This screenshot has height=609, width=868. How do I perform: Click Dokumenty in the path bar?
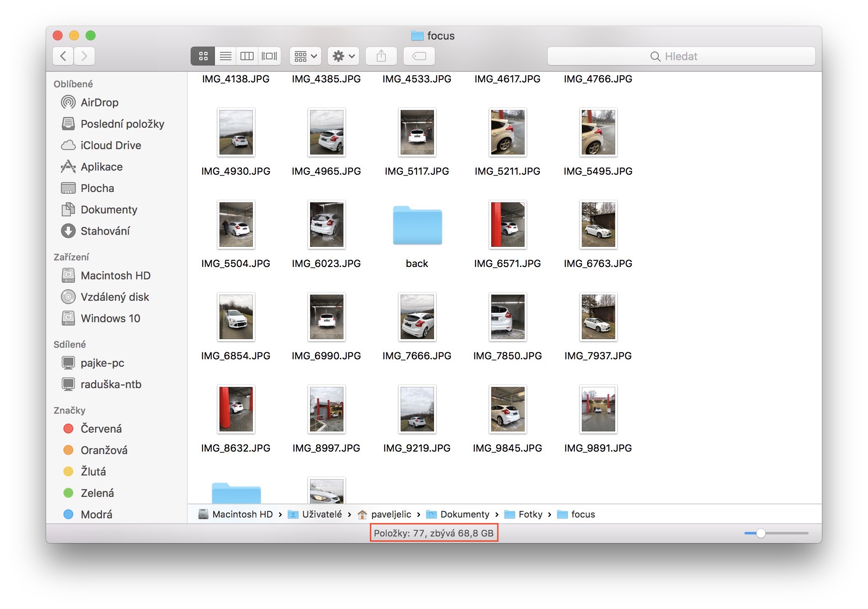[464, 514]
